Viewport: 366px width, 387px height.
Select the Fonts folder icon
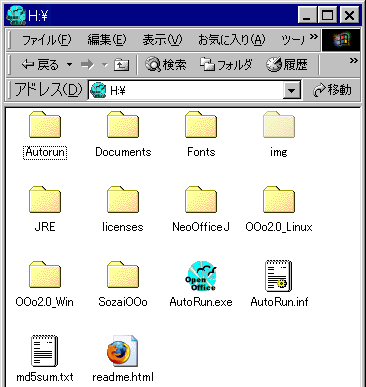click(201, 125)
